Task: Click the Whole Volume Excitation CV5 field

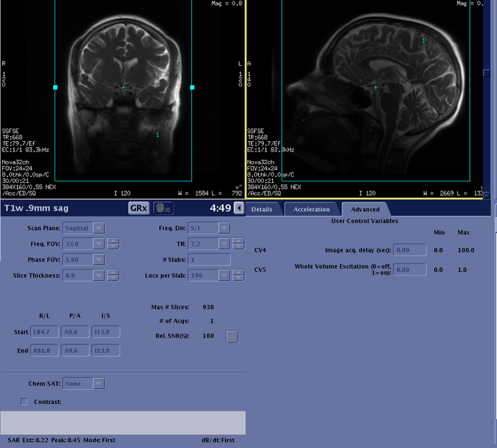Action: [410, 270]
